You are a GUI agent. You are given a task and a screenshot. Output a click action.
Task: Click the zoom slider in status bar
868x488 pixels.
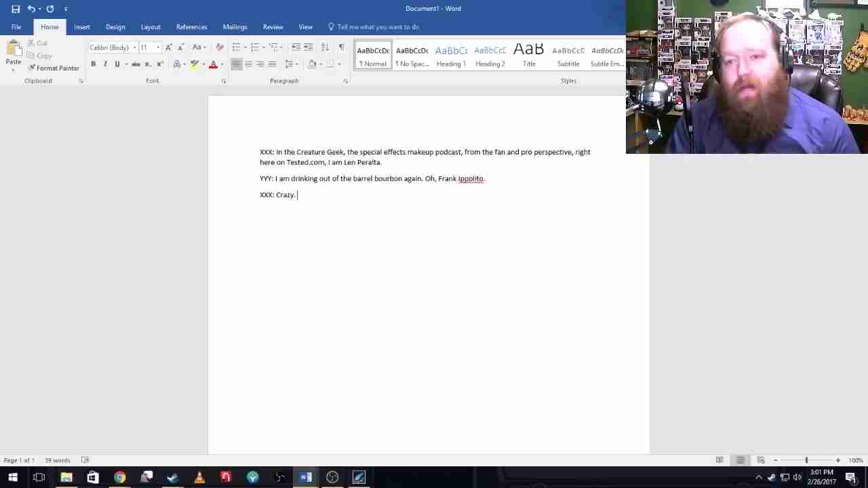[x=806, y=460]
